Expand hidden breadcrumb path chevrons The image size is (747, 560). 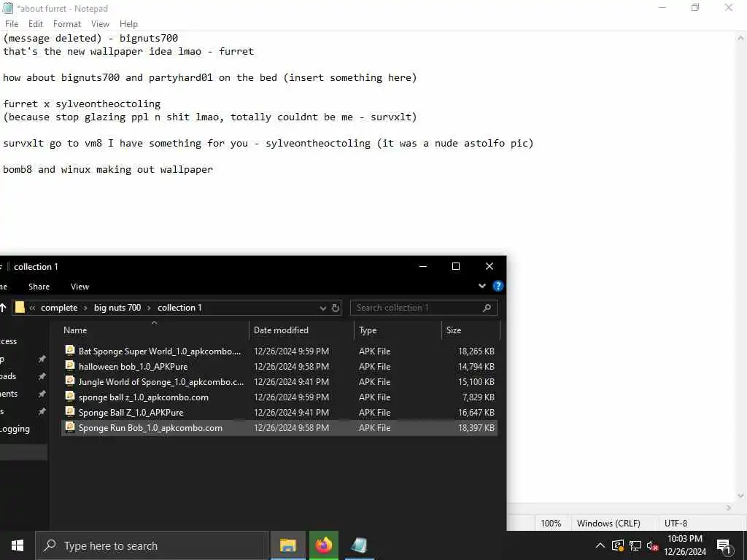point(32,308)
